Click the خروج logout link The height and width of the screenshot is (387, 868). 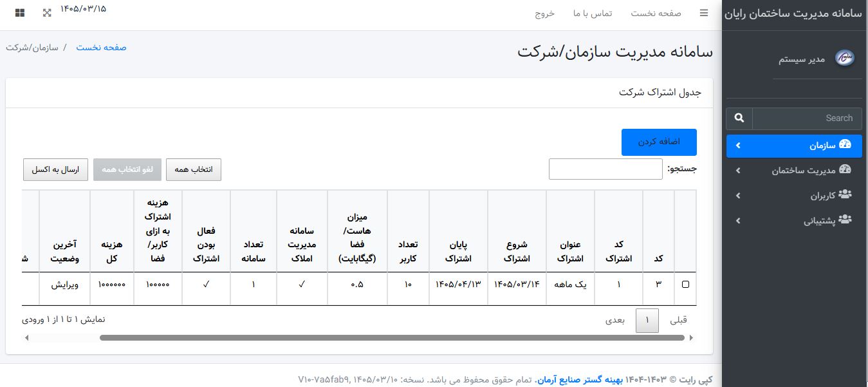tap(545, 14)
